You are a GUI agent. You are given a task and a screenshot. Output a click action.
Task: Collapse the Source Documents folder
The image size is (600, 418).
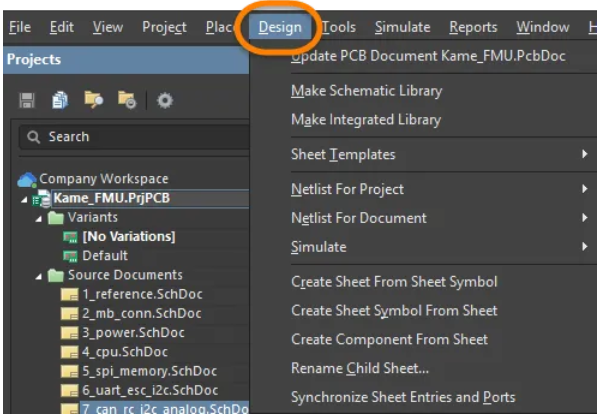(39, 276)
